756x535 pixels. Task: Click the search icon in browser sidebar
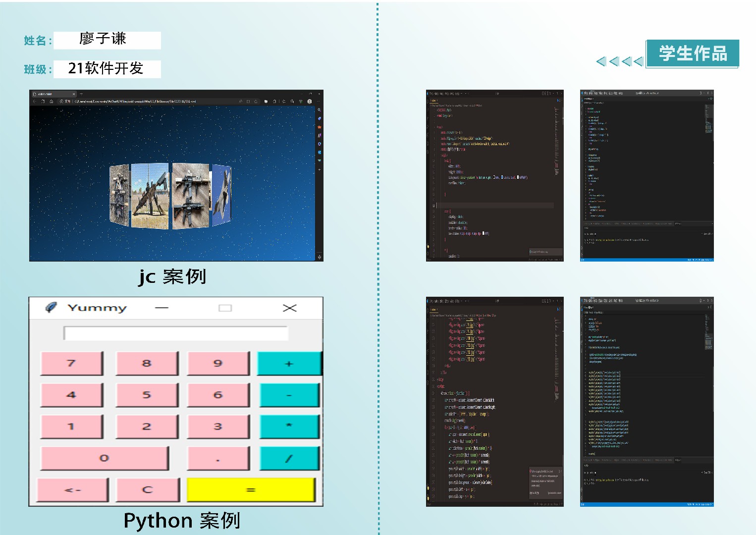pyautogui.click(x=319, y=110)
